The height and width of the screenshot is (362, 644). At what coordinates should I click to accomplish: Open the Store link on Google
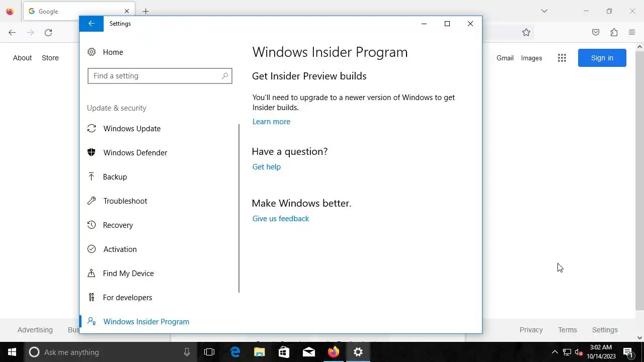coord(50,58)
